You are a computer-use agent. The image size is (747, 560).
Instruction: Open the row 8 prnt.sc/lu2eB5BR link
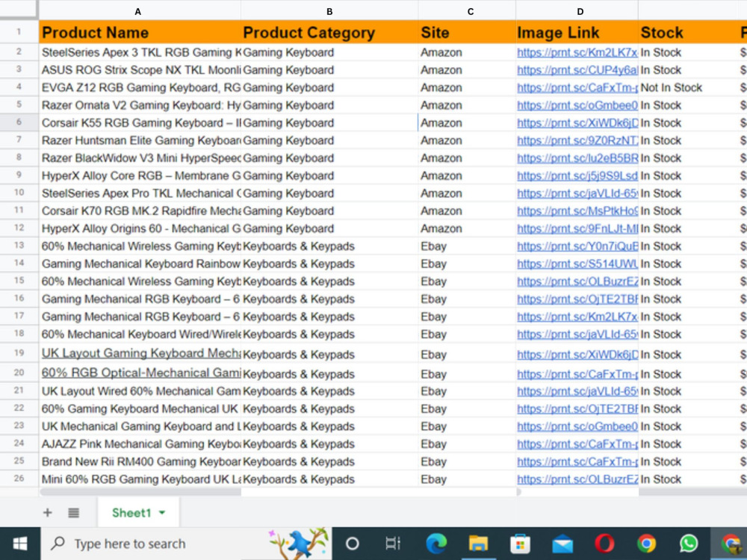tap(577, 158)
